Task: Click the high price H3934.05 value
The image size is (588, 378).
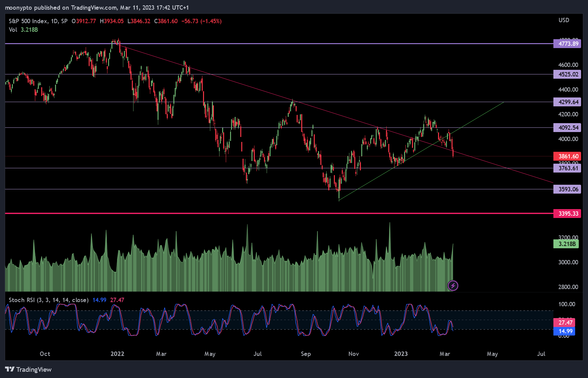Action: tap(112, 21)
